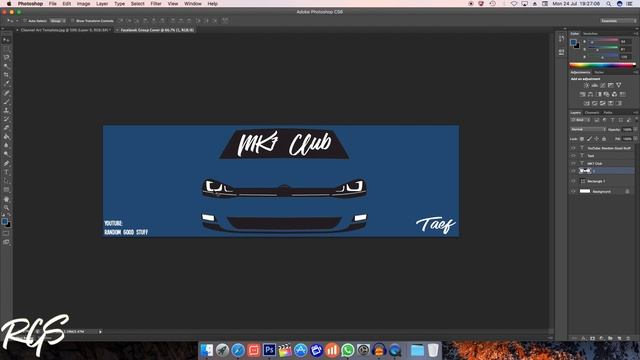Open the Color panel options menu
The image size is (640, 360).
(x=636, y=33)
